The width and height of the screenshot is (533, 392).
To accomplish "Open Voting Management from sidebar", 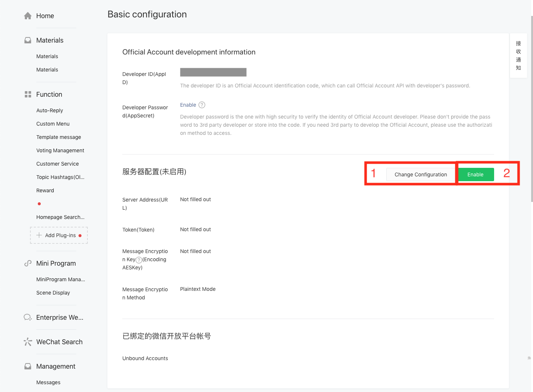I will tap(60, 150).
